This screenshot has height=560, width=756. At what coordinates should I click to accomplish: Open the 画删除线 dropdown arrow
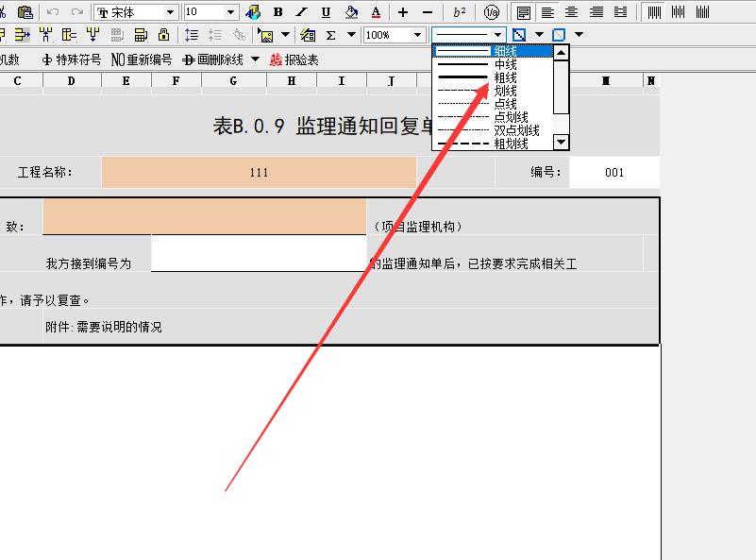click(x=257, y=59)
